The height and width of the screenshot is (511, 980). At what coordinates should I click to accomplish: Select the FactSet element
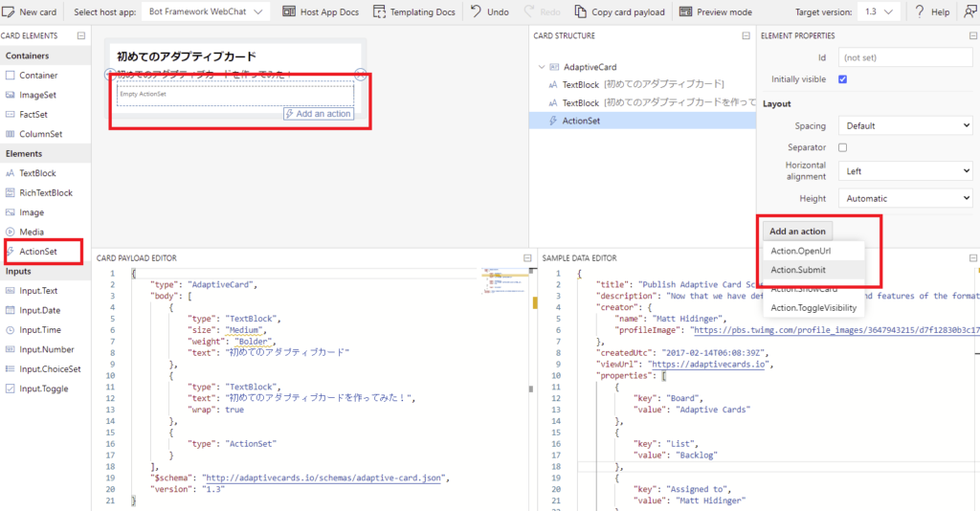45,114
